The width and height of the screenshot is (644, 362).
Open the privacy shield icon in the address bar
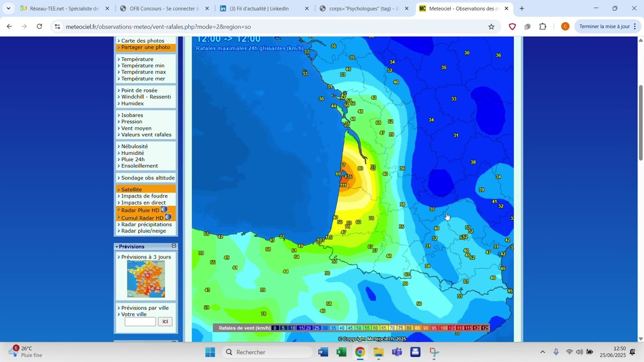pyautogui.click(x=512, y=27)
